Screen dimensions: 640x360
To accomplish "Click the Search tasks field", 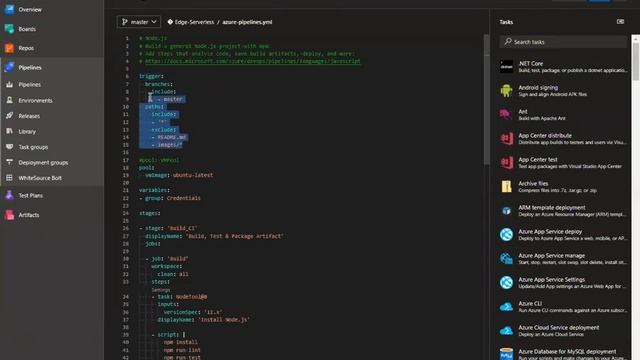I will tap(563, 42).
